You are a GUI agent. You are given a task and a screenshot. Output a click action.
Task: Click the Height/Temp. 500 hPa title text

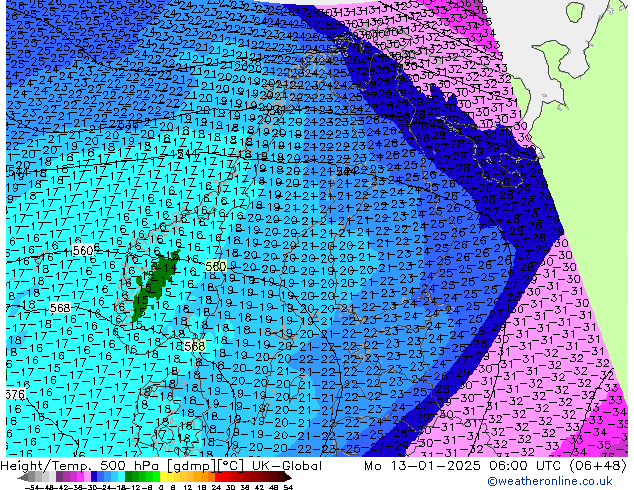80,466
